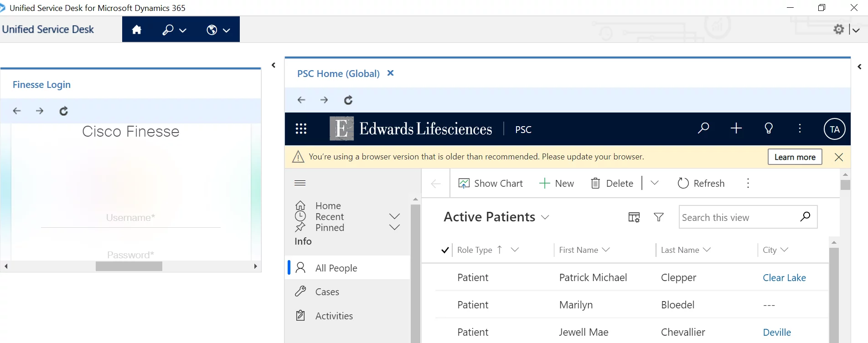Open Role Type column header menu
The width and height of the screenshot is (868, 343).
tap(488, 250)
